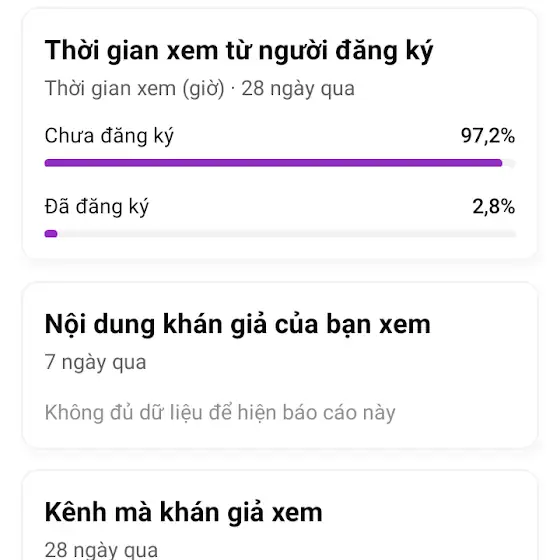Screen dimensions: 560x560
Task: Click 'Không đủ dữ liệu để hiện báo cáo này' message
Action: coord(220,413)
